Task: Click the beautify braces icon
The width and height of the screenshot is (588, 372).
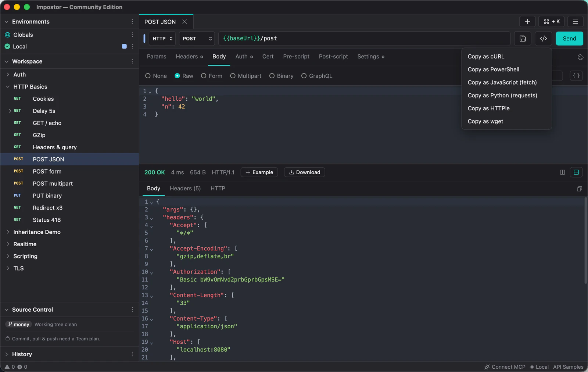Action: [x=576, y=76]
